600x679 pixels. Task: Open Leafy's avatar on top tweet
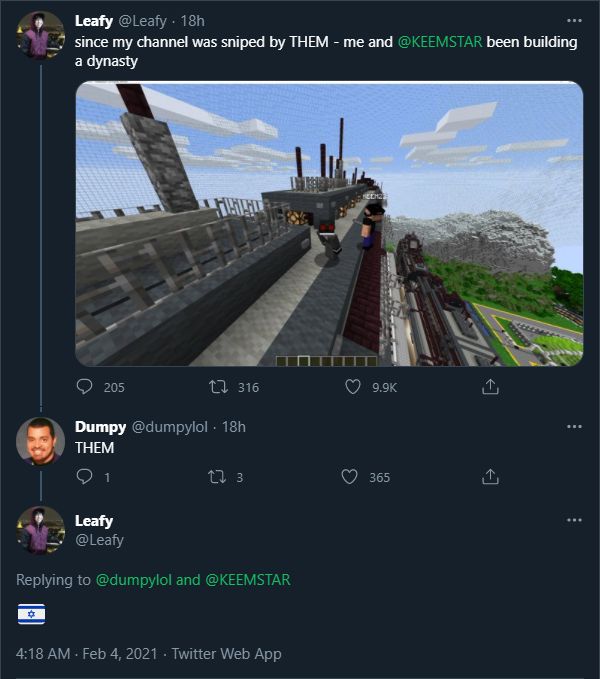[x=41, y=36]
